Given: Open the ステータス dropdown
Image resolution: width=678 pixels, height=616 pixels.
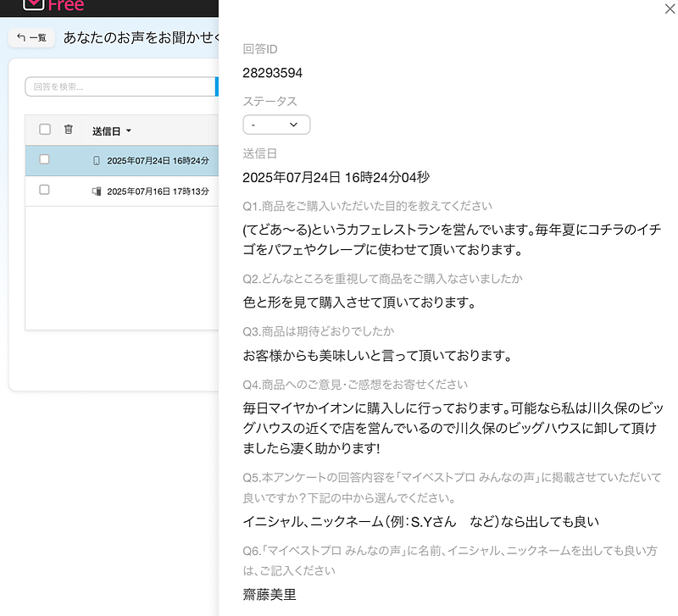Looking at the screenshot, I should coord(276,125).
